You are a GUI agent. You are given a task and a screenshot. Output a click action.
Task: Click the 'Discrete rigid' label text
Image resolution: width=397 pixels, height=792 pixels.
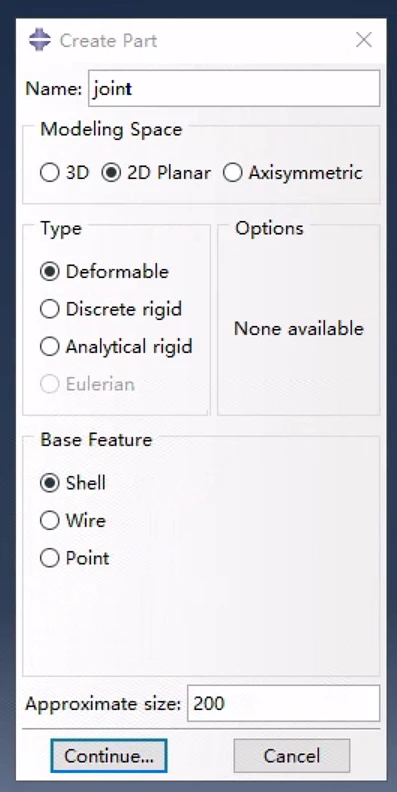(124, 309)
